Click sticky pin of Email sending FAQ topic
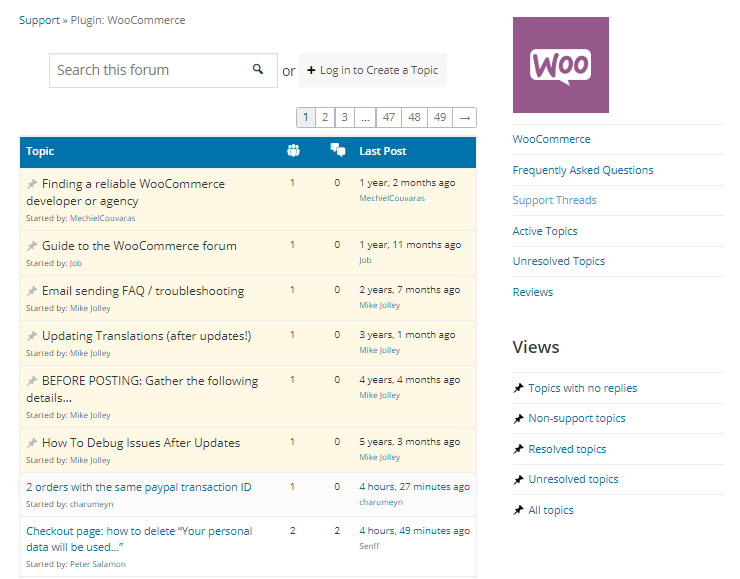This screenshot has width=740, height=579. point(32,291)
